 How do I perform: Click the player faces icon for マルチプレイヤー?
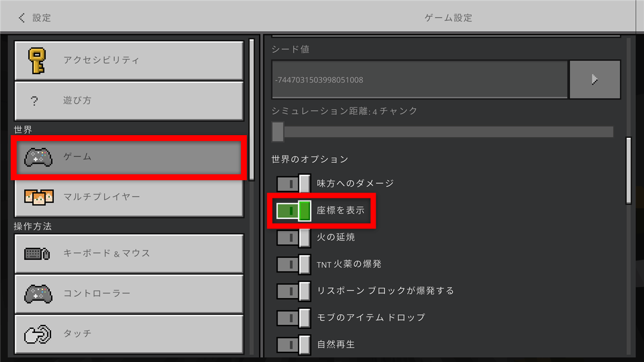(x=39, y=197)
